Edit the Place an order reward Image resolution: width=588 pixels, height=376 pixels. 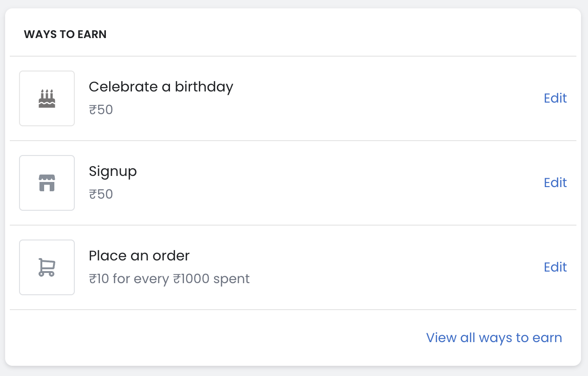click(x=555, y=267)
